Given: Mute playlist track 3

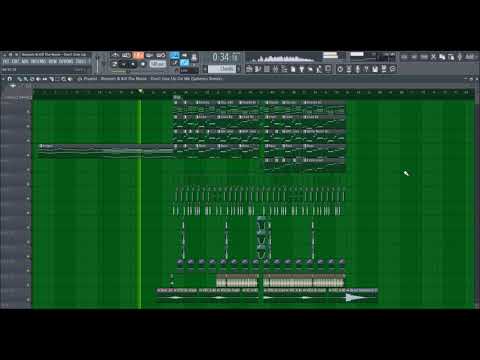Looking at the screenshot, I should point(28,141).
